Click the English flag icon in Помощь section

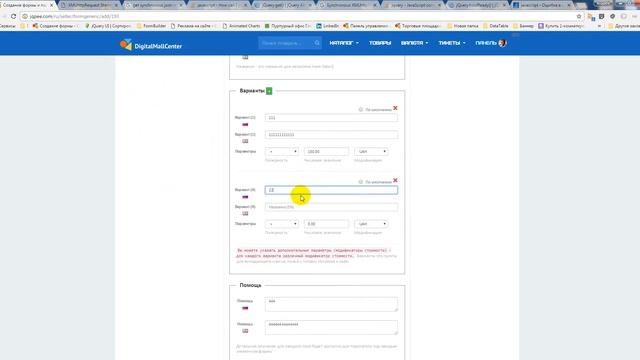click(x=245, y=331)
